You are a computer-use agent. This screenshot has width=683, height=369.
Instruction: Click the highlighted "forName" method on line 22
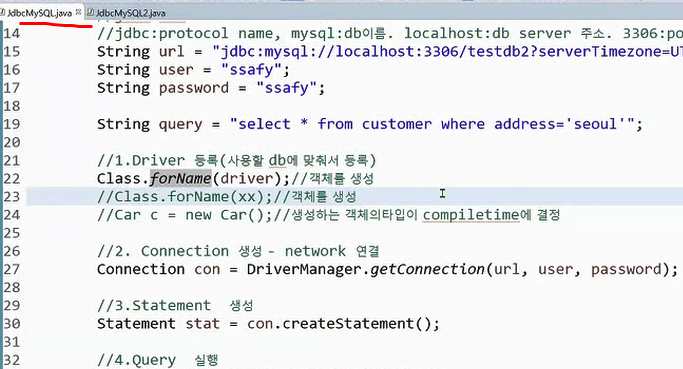[180, 179]
